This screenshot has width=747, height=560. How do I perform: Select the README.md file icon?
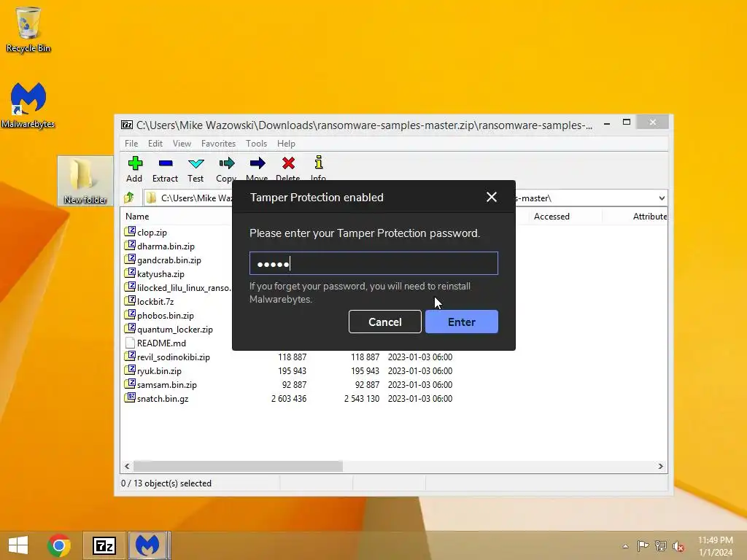[130, 343]
